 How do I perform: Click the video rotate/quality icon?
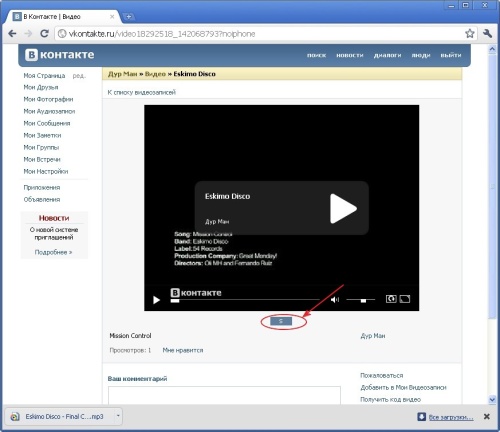[391, 299]
